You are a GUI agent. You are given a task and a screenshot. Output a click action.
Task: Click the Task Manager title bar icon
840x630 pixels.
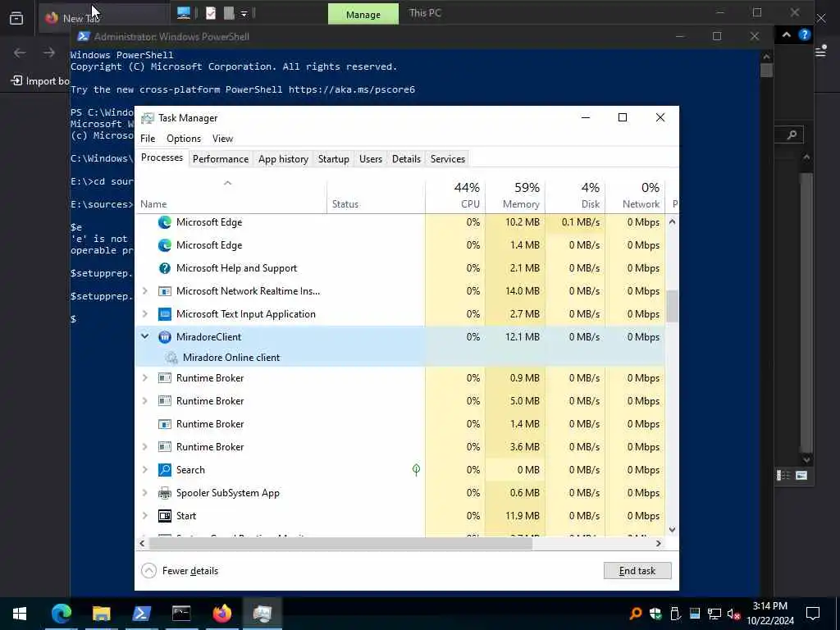[148, 118]
